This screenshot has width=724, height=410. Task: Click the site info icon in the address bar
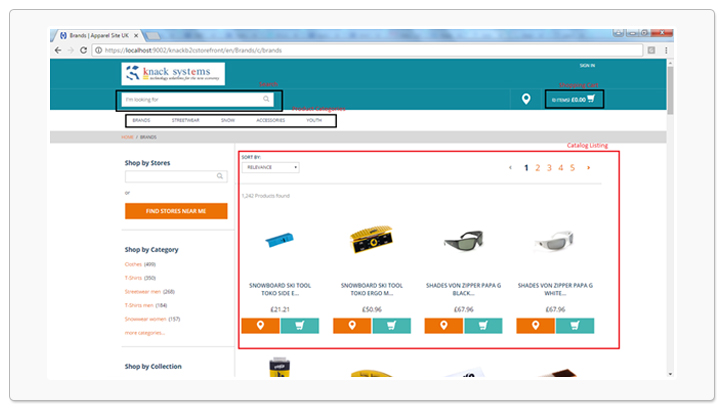98,50
